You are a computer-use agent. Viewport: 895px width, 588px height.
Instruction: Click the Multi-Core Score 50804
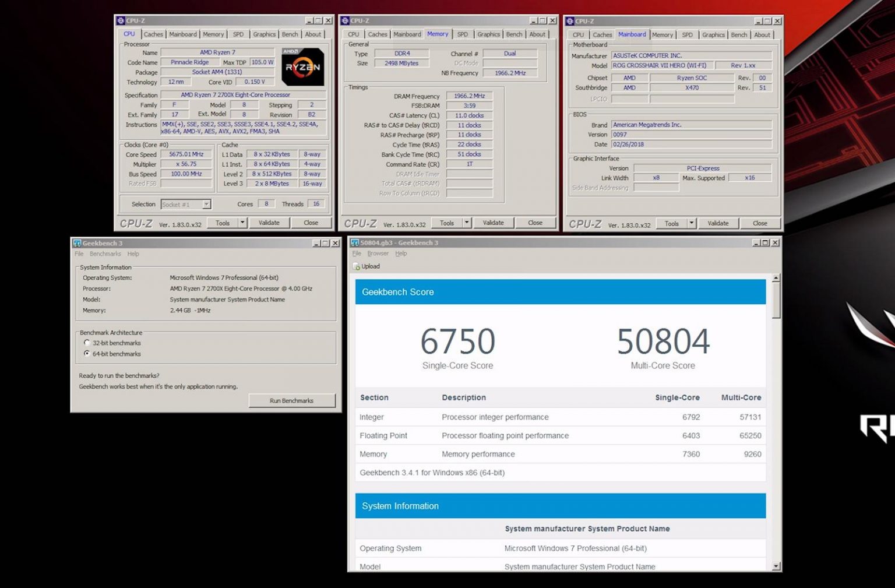663,341
